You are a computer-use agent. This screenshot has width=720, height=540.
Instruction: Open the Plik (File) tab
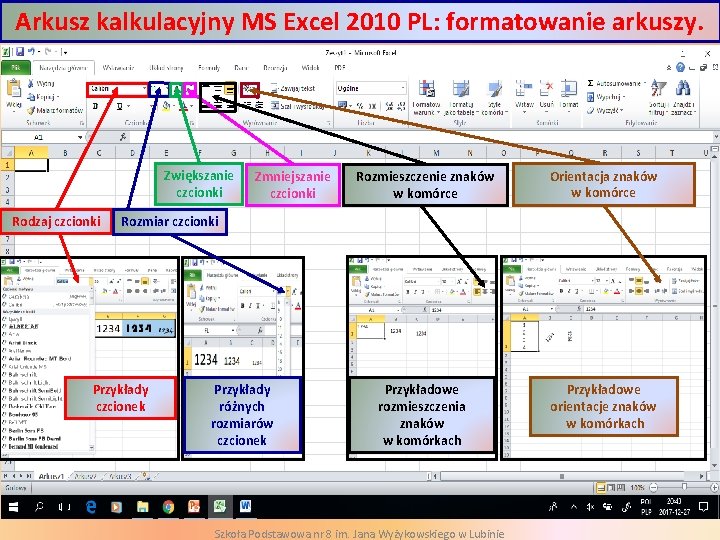[x=16, y=68]
